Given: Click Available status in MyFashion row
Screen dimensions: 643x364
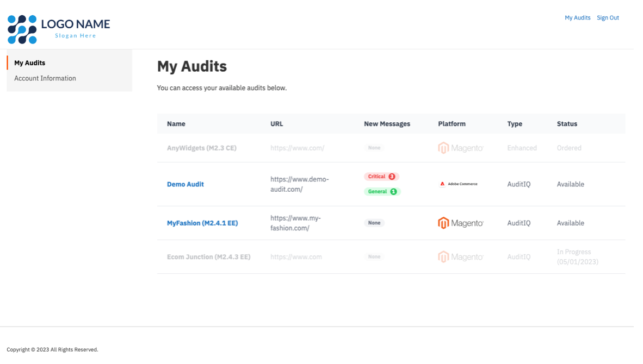Looking at the screenshot, I should pos(571,223).
